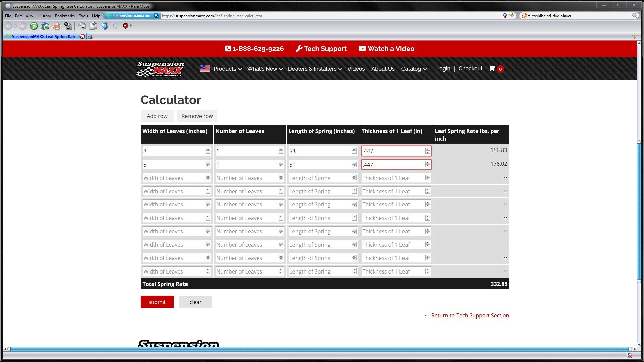Expand the Products dropdown menu
The image size is (644, 362).
pyautogui.click(x=227, y=69)
